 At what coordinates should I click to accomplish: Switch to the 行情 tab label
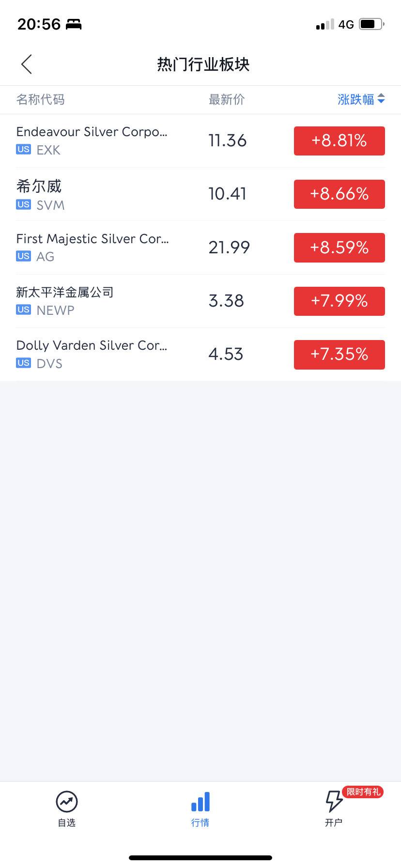tap(200, 822)
